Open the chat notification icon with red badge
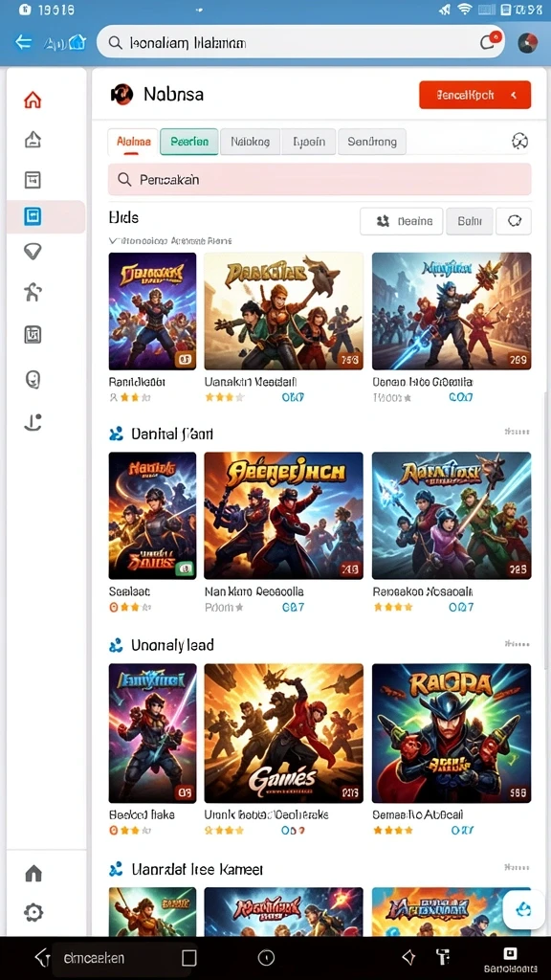This screenshot has height=980, width=551. click(x=489, y=41)
